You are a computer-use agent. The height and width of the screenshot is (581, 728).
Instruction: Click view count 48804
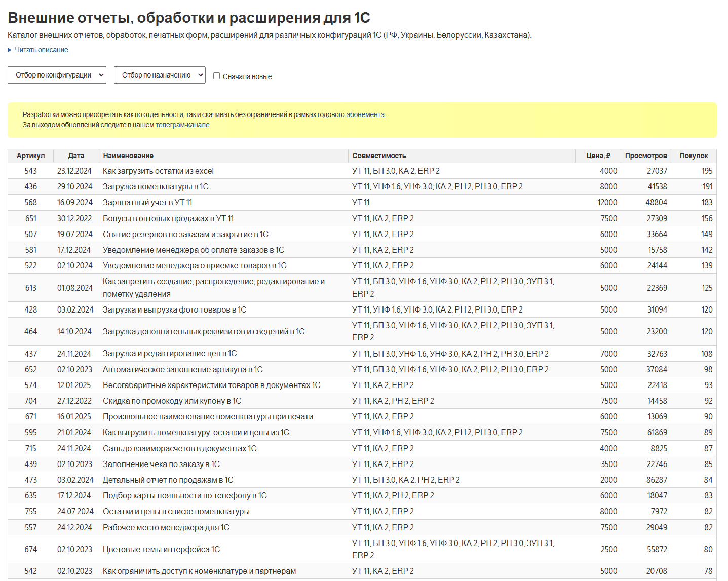pyautogui.click(x=657, y=202)
